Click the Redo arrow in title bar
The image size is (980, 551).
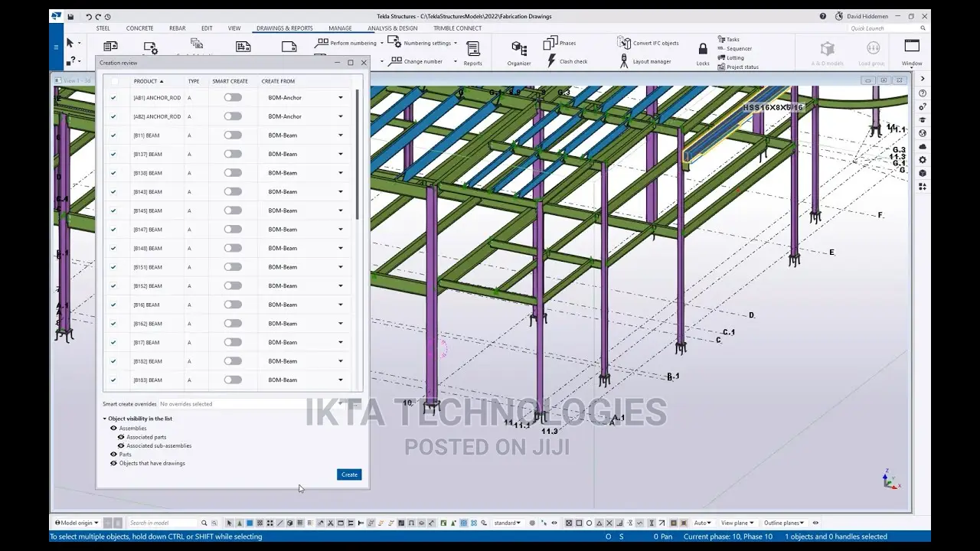tap(98, 16)
